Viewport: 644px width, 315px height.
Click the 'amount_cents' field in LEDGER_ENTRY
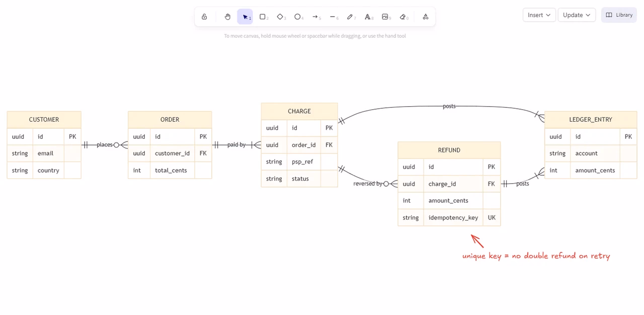(x=595, y=171)
